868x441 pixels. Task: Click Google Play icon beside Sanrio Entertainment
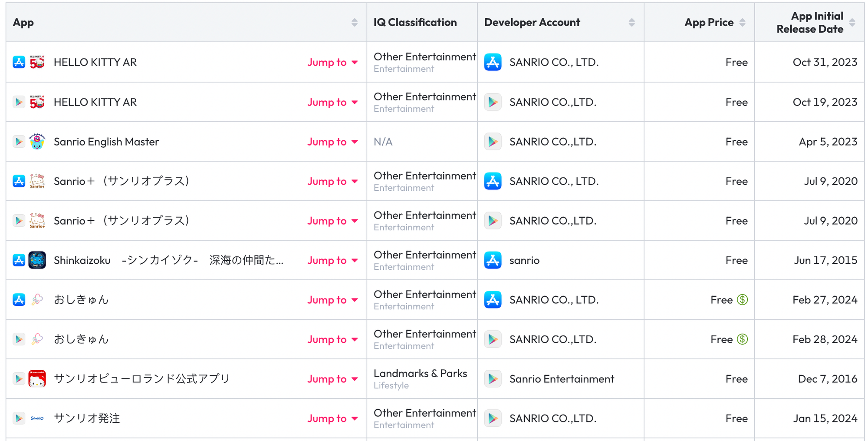(493, 379)
